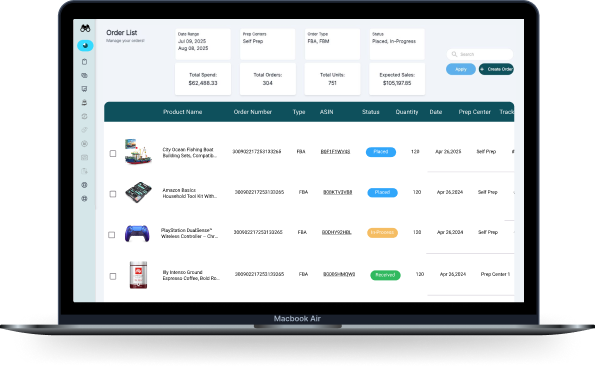Click the Total Units summary card
This screenshot has height=368, width=595.
[x=332, y=79]
